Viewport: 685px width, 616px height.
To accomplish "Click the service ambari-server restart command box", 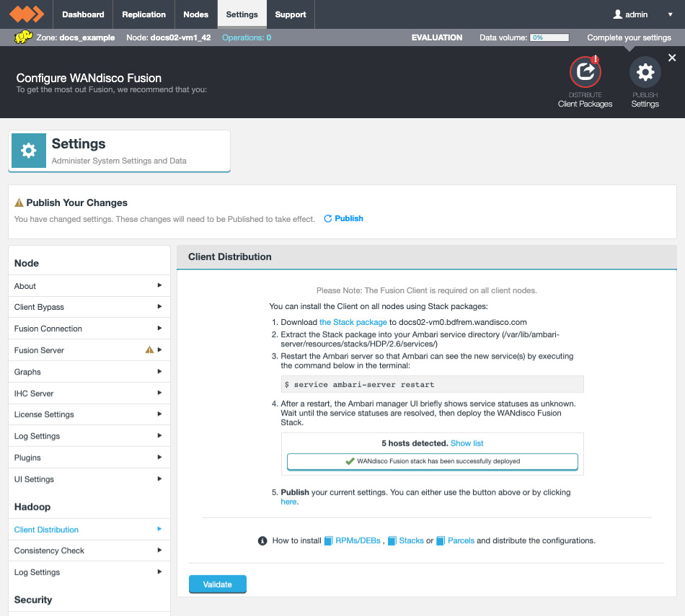I will pyautogui.click(x=432, y=384).
